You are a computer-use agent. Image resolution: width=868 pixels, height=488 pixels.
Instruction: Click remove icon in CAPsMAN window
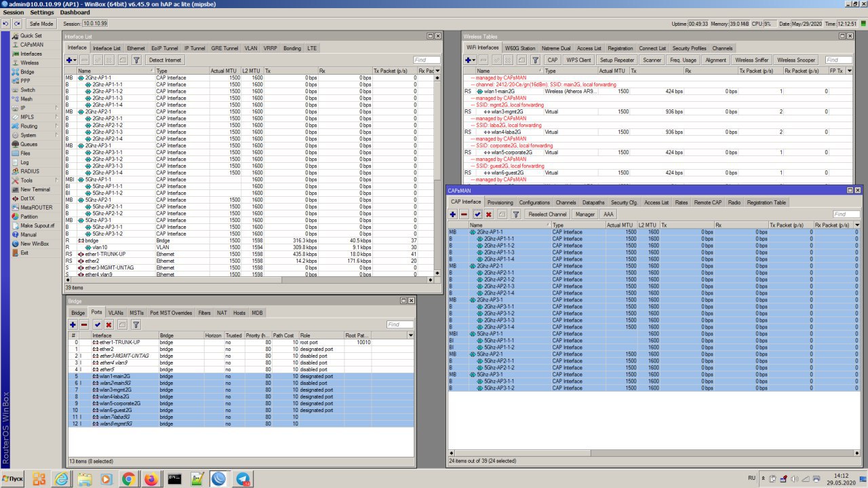(x=464, y=214)
